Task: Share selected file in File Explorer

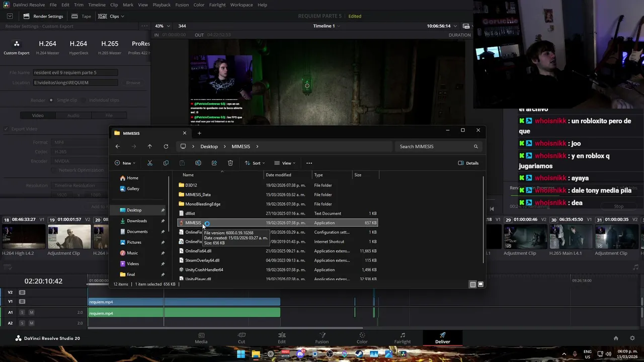Action: click(x=214, y=163)
